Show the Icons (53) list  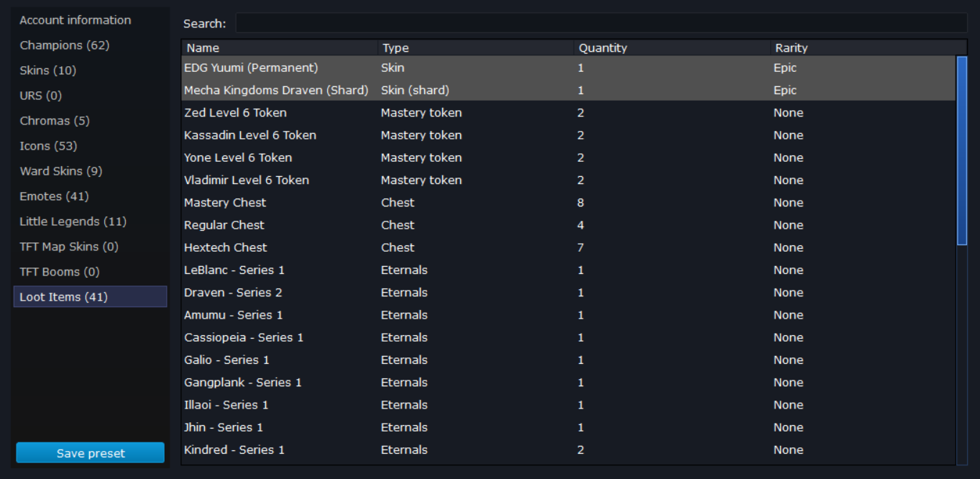[90, 146]
